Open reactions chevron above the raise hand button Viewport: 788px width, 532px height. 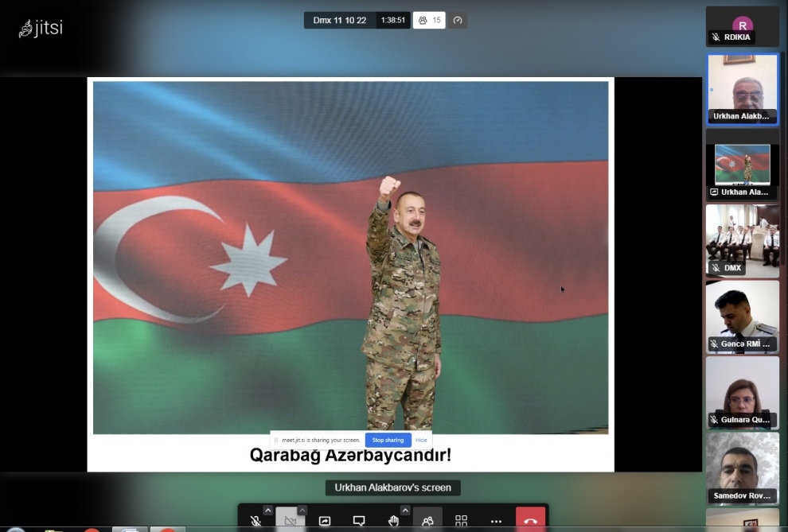[x=405, y=510]
